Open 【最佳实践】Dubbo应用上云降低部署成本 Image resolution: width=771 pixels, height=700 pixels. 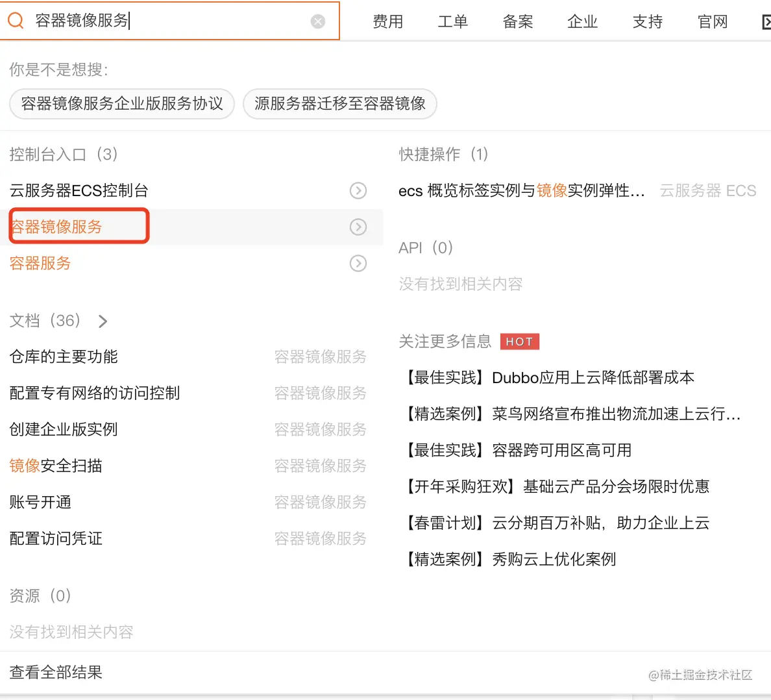(548, 378)
